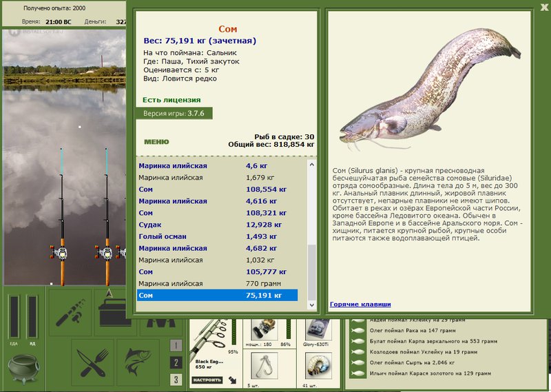Click the fish icon beside Олег поймал Рака
The width and height of the screenshot is (551, 392).
(x=357, y=331)
